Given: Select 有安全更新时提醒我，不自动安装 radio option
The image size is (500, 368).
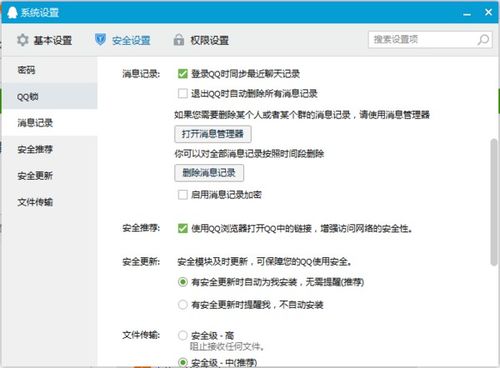Looking at the screenshot, I should [x=183, y=304].
